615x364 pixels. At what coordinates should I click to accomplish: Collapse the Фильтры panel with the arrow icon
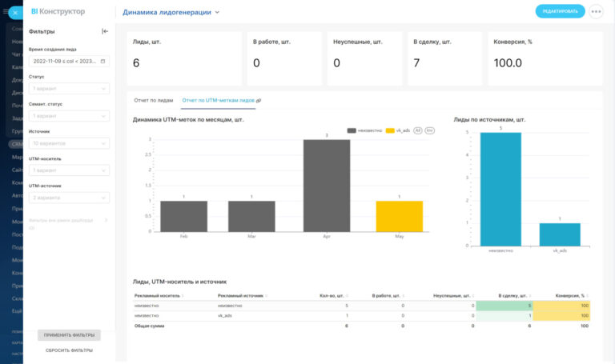click(x=105, y=31)
